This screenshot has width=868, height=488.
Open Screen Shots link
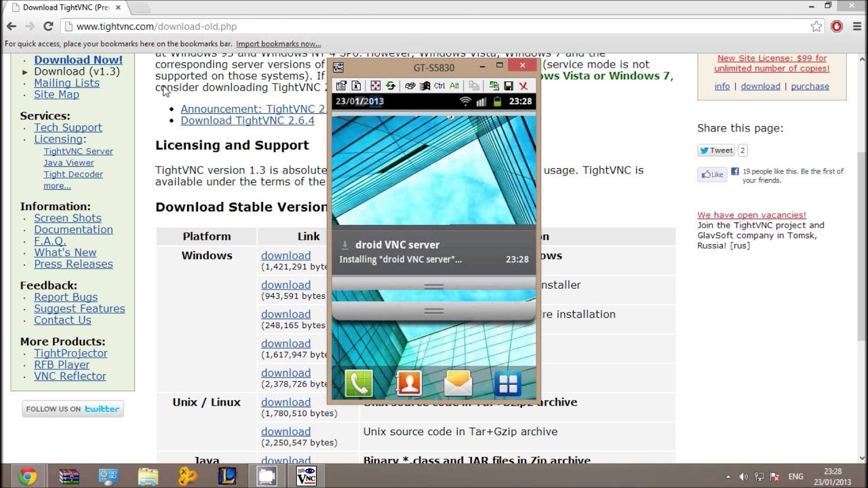(68, 218)
